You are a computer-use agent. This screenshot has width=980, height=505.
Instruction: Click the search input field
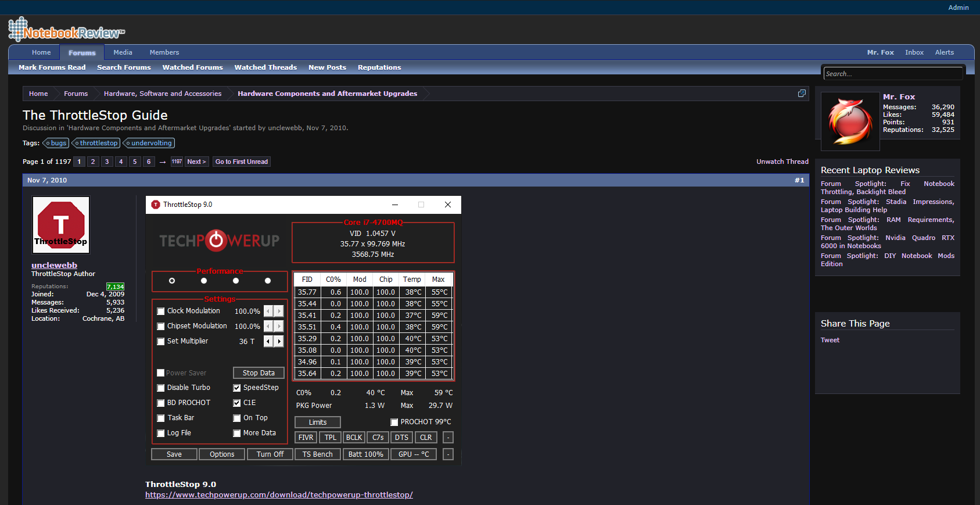point(893,74)
